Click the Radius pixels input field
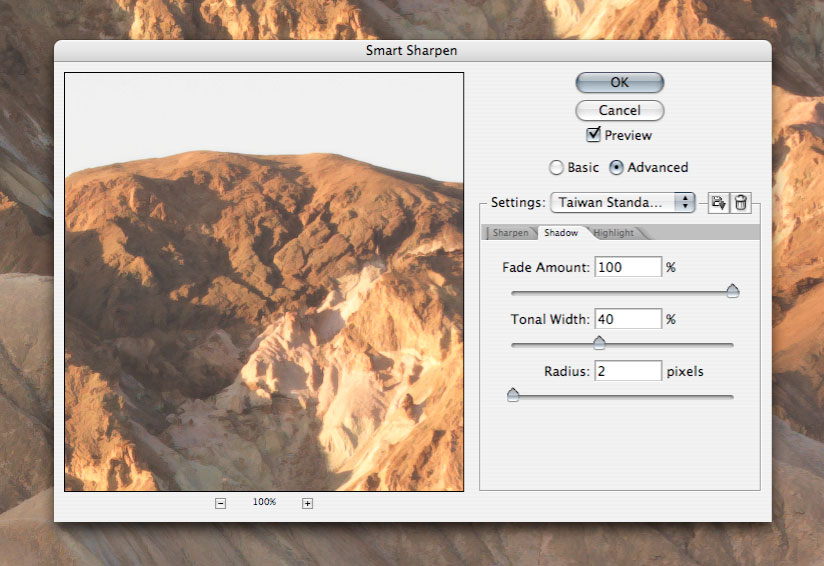 click(628, 371)
